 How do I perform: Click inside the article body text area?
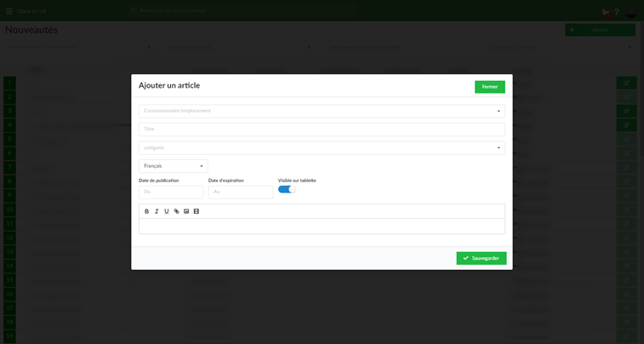pyautogui.click(x=322, y=226)
